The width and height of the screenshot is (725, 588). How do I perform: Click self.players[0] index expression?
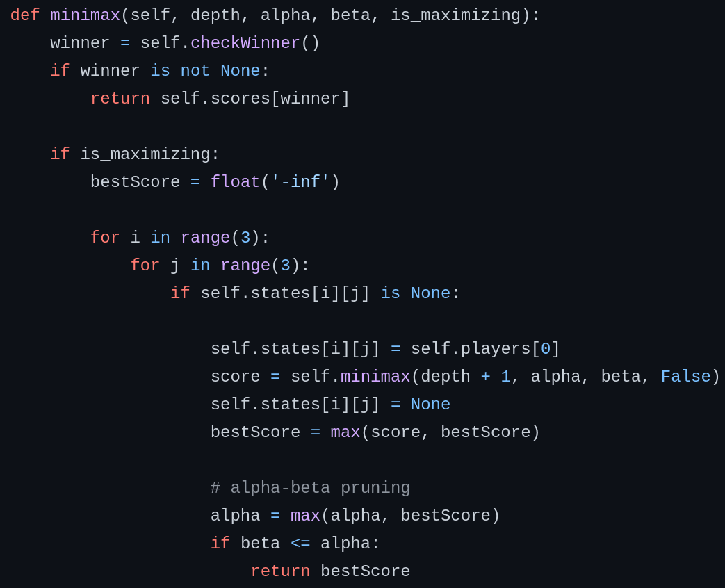pos(485,348)
